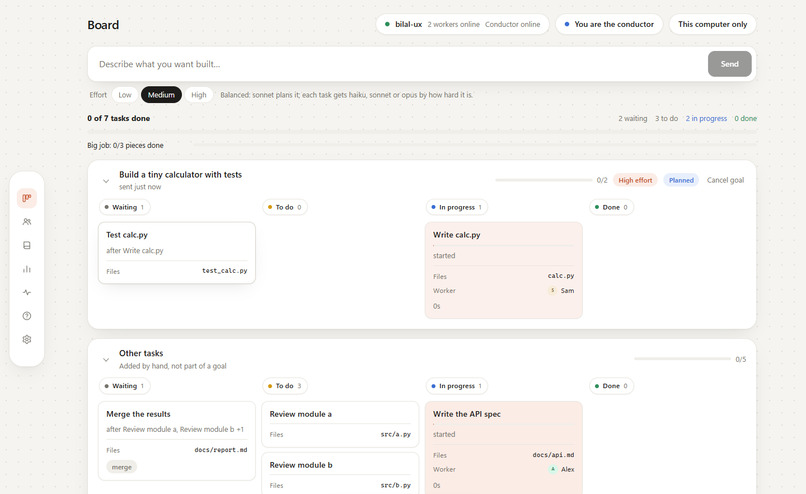Image resolution: width=806 pixels, height=494 pixels.
Task: Open the Board kanban icon in sidebar
Action: tap(27, 198)
